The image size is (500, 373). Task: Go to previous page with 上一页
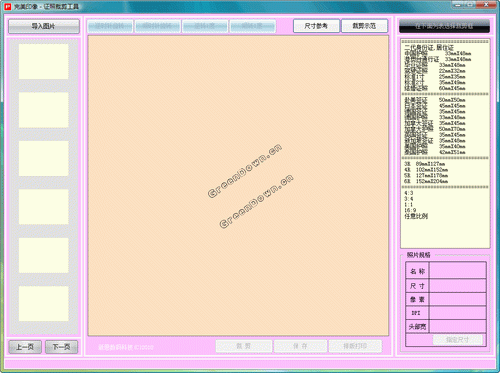point(25,347)
